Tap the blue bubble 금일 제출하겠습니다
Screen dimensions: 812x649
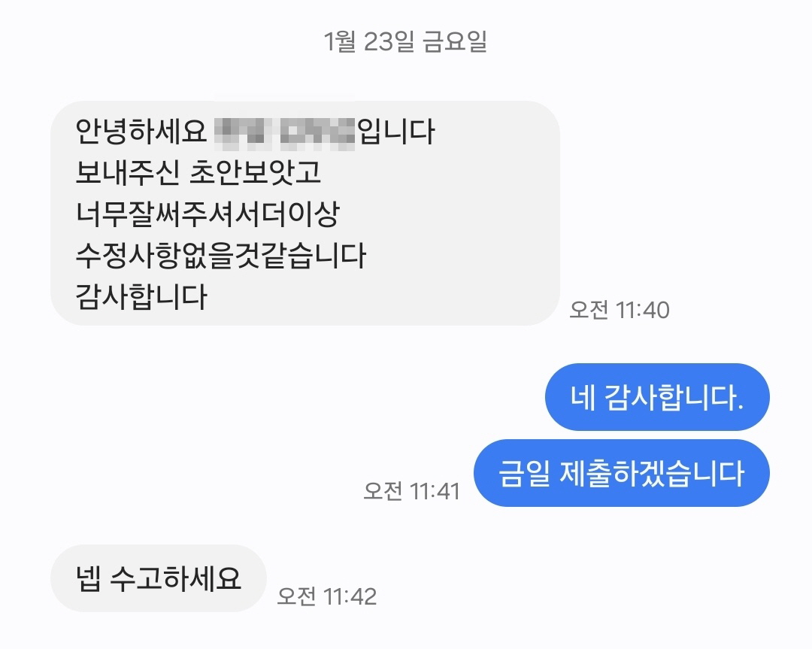622,473
